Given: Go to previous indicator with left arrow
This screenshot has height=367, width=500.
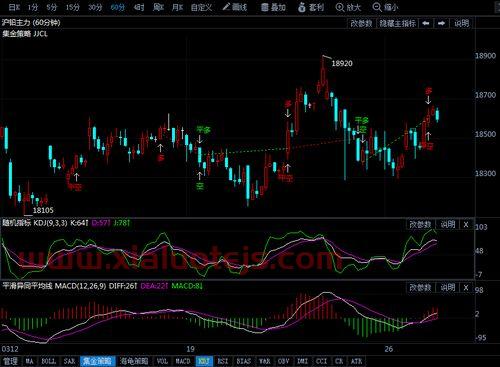Looking at the screenshot, I should pyautogui.click(x=426, y=23).
